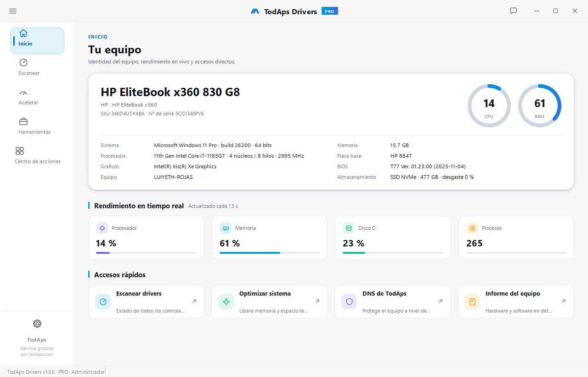Go to the Acelerar speedometer page
Screen dimensions: 588x377
28,97
